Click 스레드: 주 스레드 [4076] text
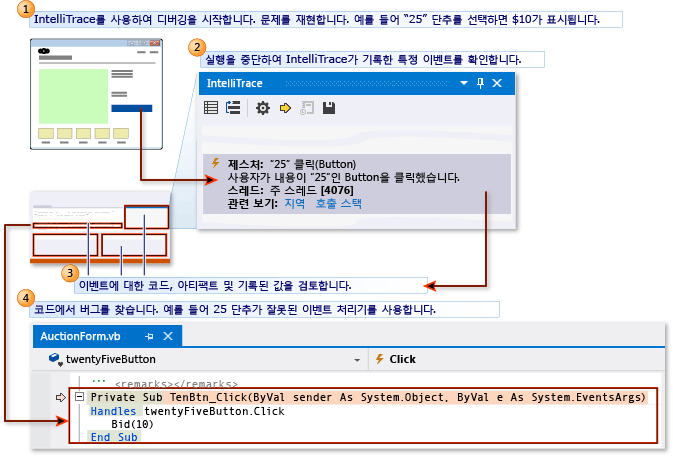 [291, 190]
